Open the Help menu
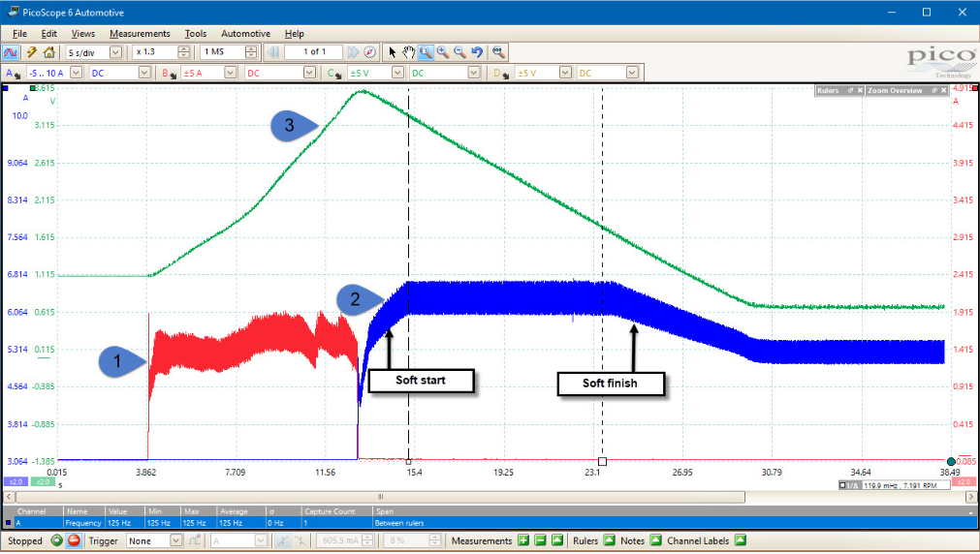The height and width of the screenshot is (554, 980). pyautogui.click(x=294, y=34)
